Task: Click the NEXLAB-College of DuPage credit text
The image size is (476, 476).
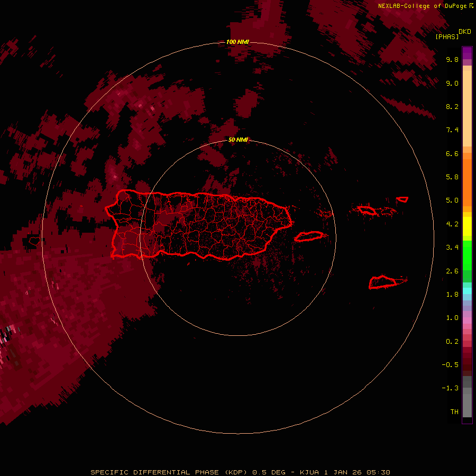Action: (x=422, y=6)
